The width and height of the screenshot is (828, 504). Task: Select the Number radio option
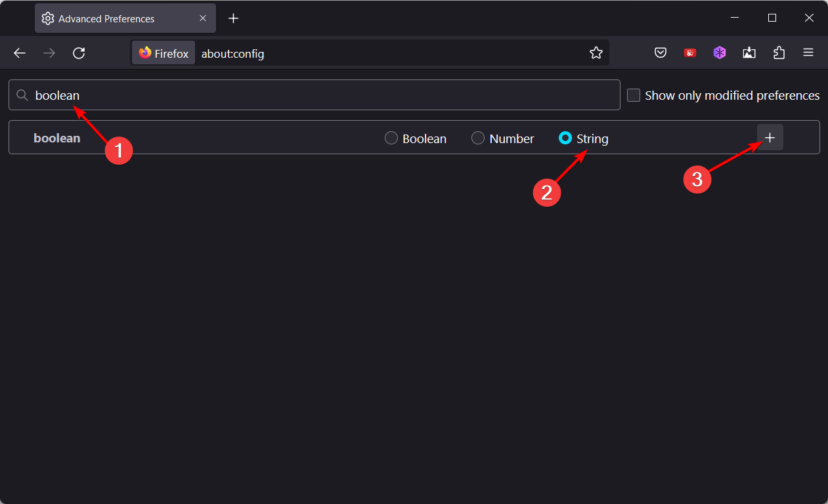478,138
